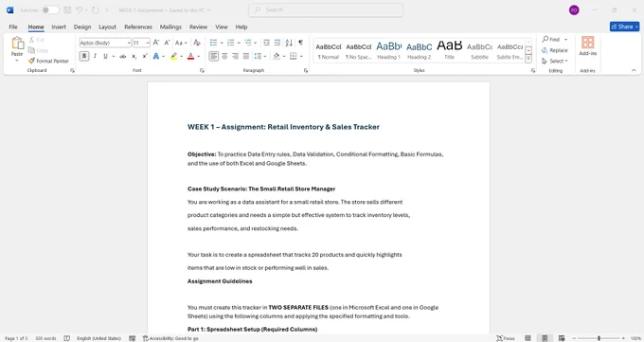This screenshot has width=644, height=342.
Task: Click the line spacing icon
Action: (258, 56)
